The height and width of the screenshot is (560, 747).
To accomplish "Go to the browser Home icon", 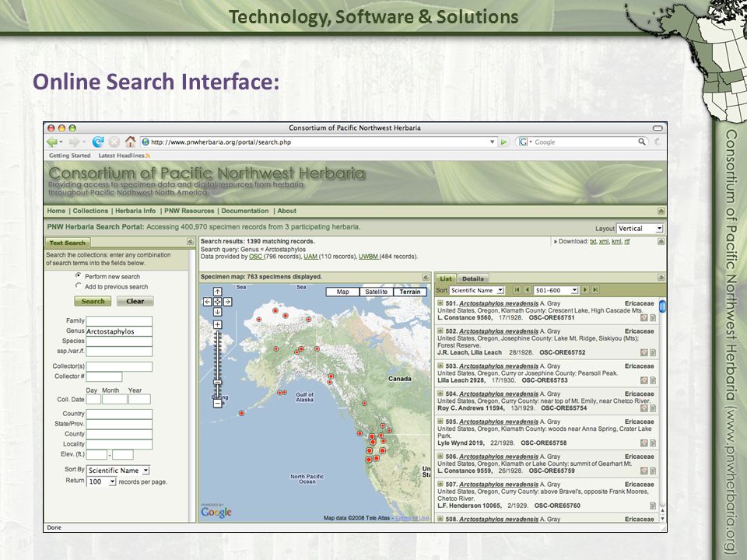I will pos(130,142).
